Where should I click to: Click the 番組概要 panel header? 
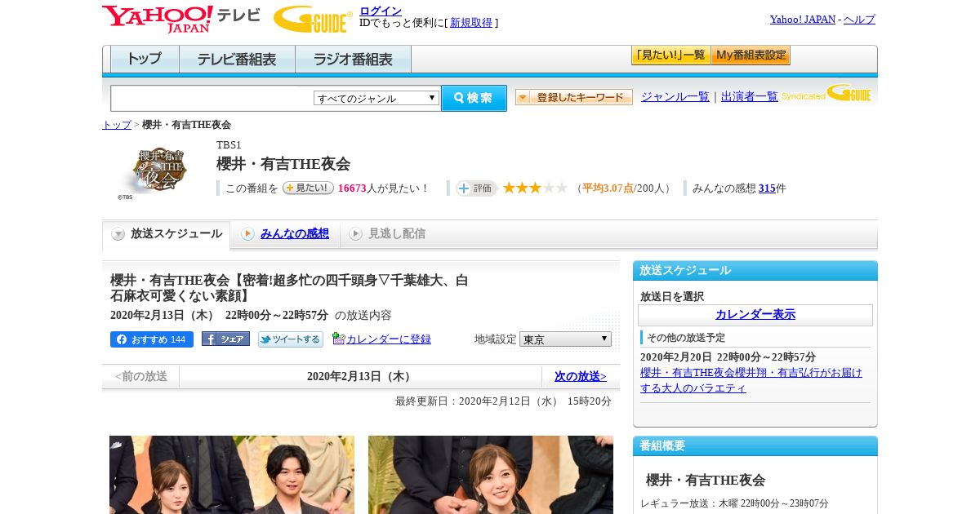(x=755, y=446)
